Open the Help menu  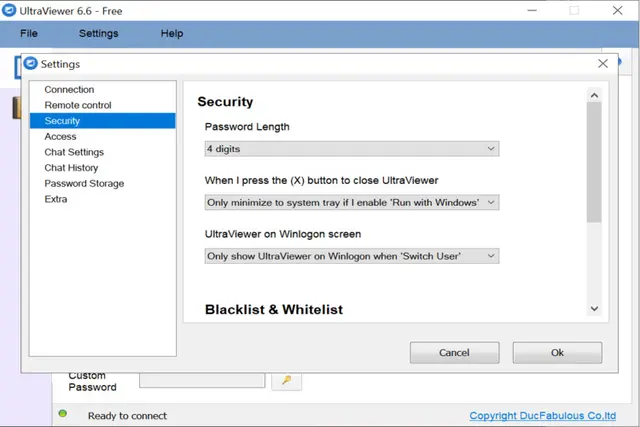pos(172,33)
